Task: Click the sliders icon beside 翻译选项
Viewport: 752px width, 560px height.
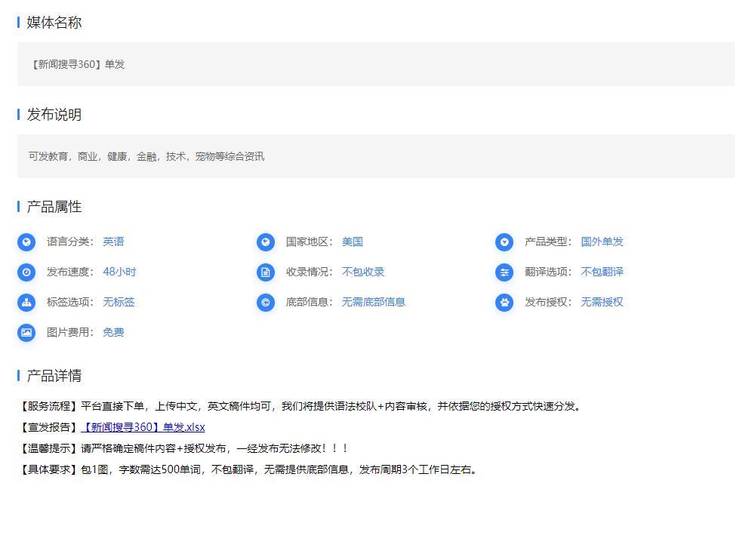Action: 504,272
